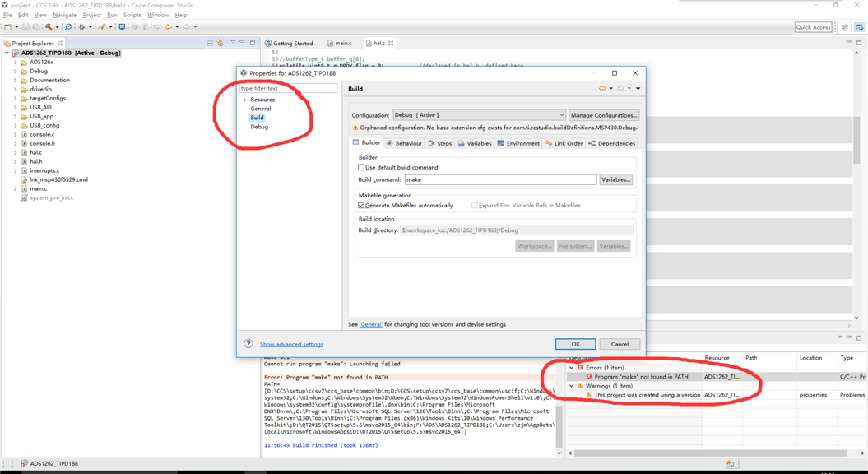Maximize the Project Explorer panel
The image size is (868, 474).
tap(253, 42)
